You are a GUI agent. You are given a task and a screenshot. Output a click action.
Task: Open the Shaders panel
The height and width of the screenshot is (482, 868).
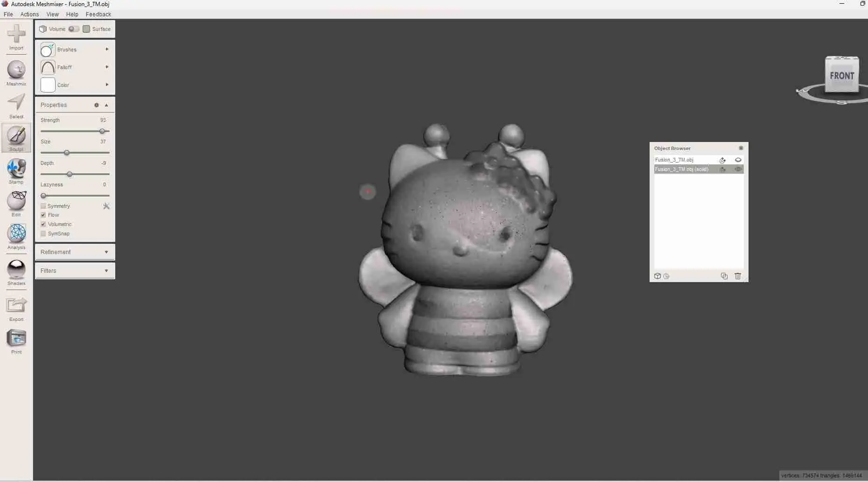click(x=16, y=272)
